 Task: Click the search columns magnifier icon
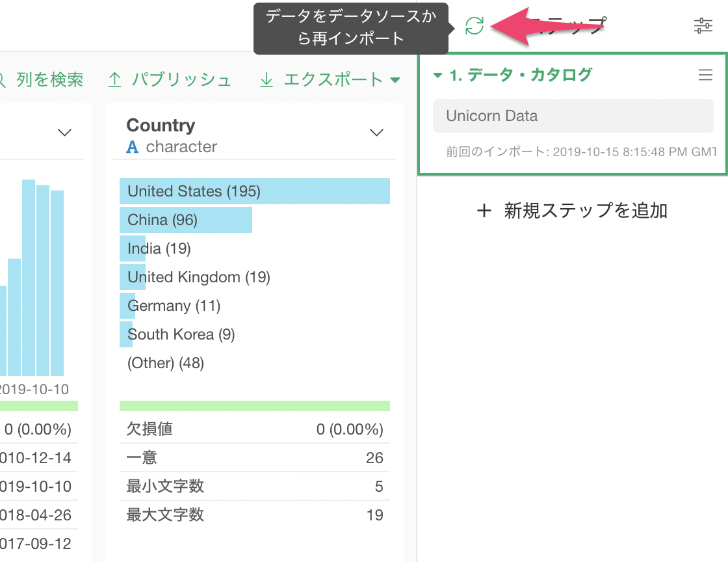tap(3, 81)
